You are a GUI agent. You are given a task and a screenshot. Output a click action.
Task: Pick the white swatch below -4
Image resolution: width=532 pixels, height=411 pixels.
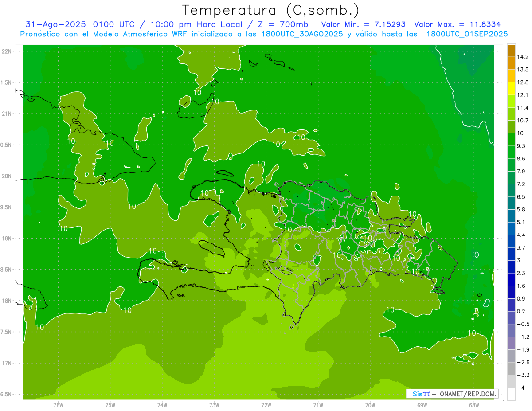(x=511, y=395)
